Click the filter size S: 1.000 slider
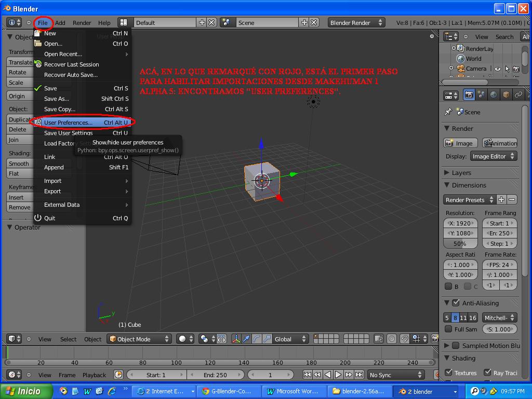 pyautogui.click(x=499, y=329)
